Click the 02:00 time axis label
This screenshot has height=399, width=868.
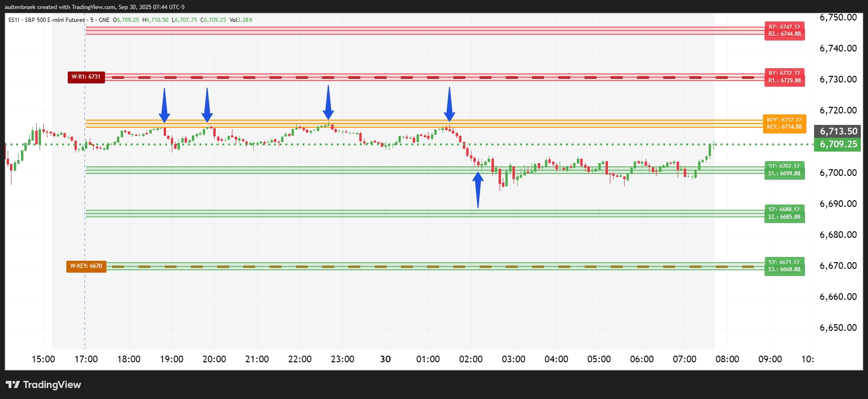(471, 359)
